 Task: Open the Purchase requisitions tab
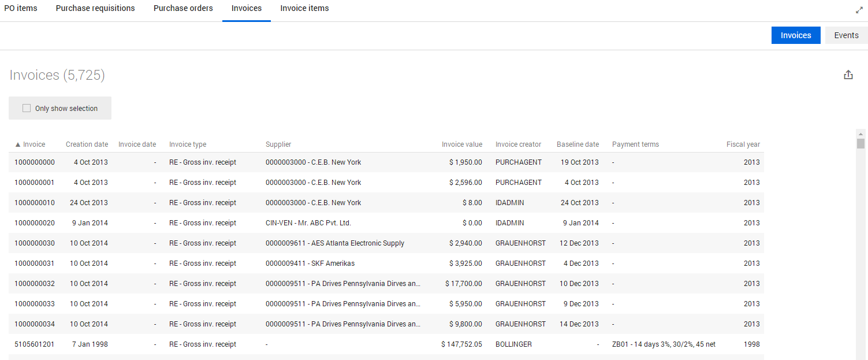tap(95, 9)
